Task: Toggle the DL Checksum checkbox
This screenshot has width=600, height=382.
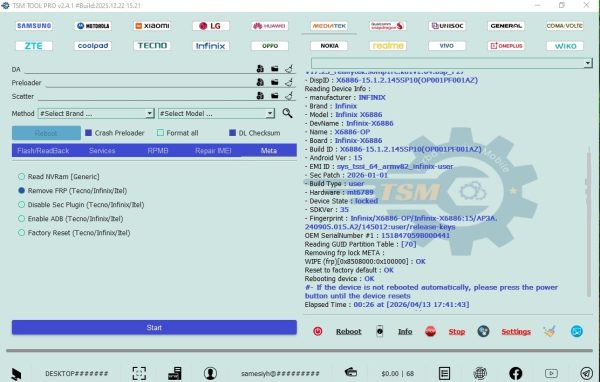Action: click(x=232, y=133)
